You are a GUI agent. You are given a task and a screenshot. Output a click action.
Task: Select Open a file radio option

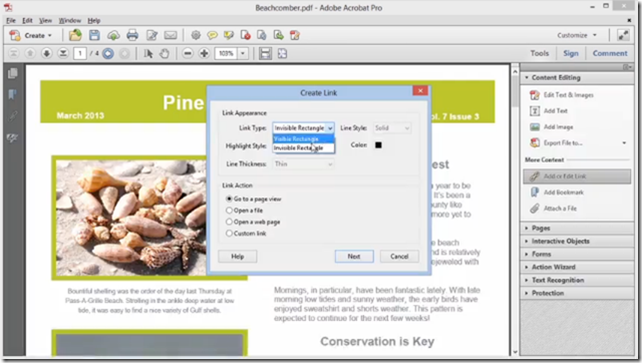244,210
